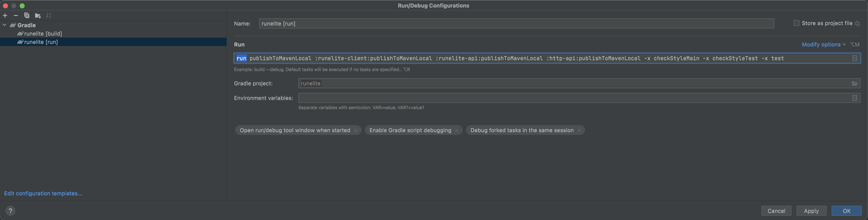868x220 pixels.
Task: Open the Modify options dropdown
Action: click(823, 45)
